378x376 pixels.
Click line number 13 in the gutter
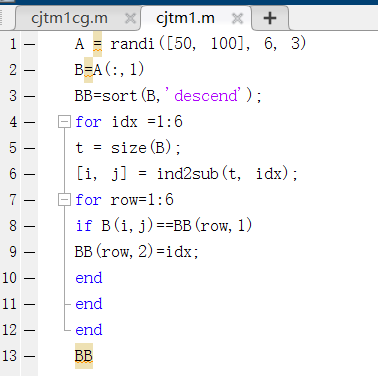9,356
